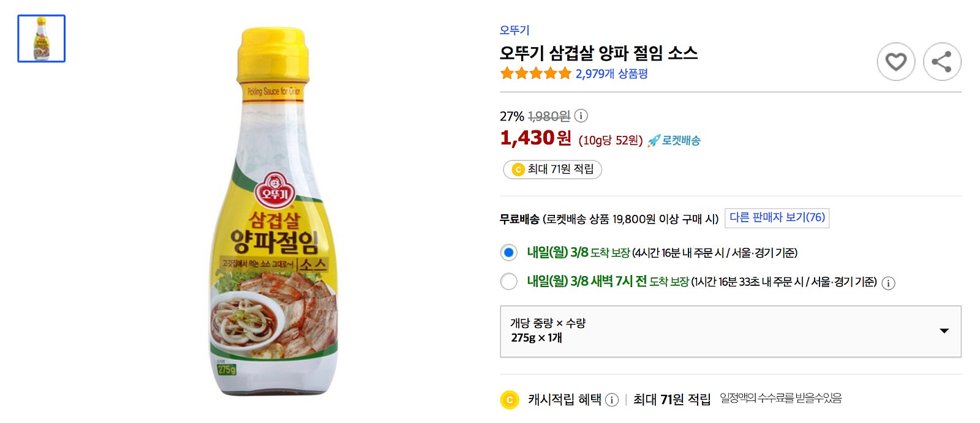Select the bottle product thumbnail
Viewport: 980px width, 423px height.
[42, 39]
